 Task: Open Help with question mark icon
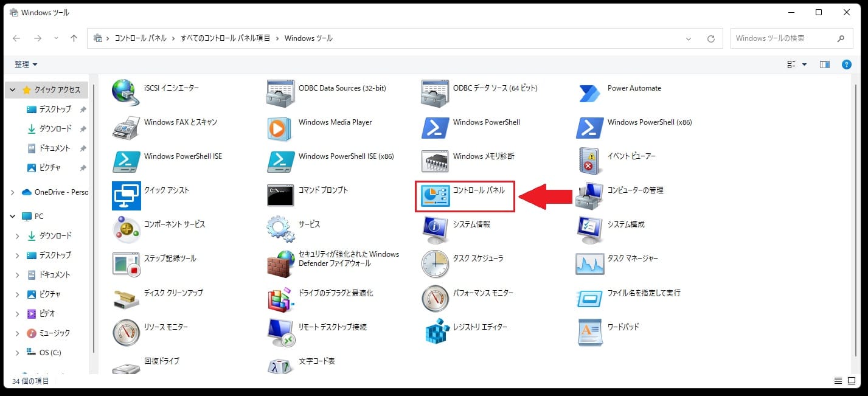[x=846, y=64]
